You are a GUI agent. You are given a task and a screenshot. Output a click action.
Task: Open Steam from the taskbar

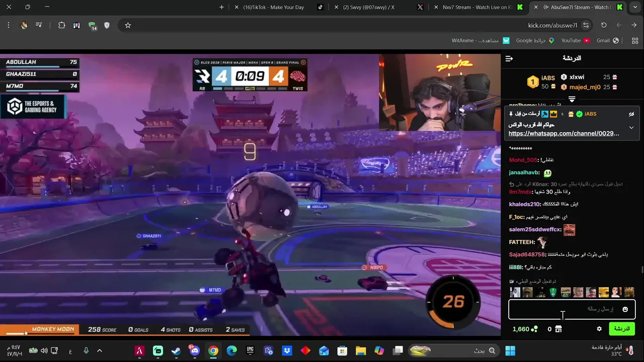[x=176, y=350]
